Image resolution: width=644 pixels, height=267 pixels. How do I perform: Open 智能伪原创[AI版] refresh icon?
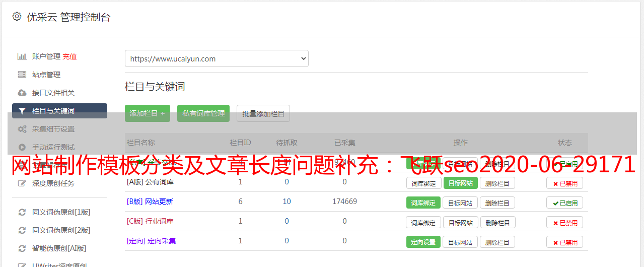tap(22, 248)
